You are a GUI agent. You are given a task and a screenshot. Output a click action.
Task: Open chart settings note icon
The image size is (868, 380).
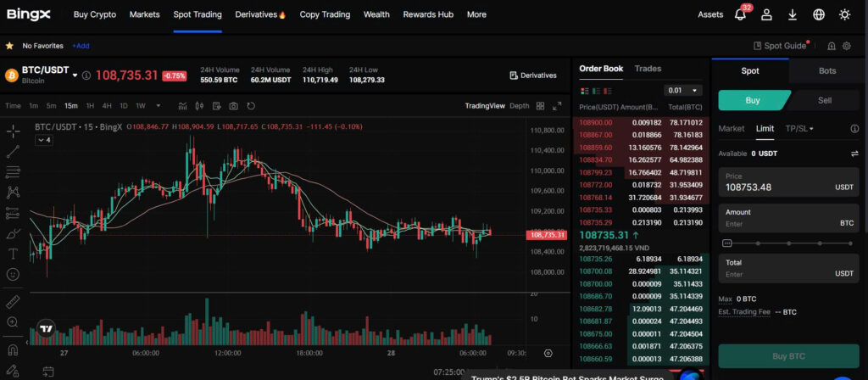tap(216, 106)
